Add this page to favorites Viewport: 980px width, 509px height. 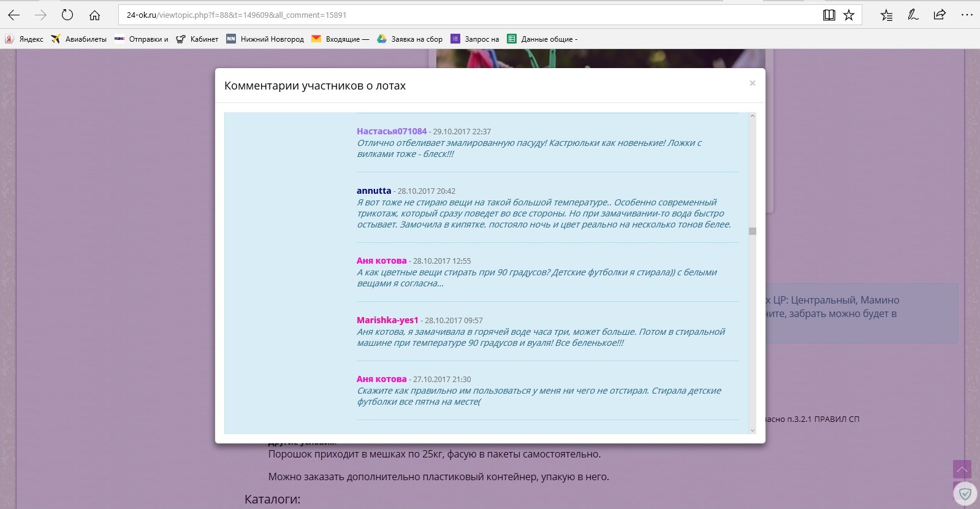click(x=849, y=15)
